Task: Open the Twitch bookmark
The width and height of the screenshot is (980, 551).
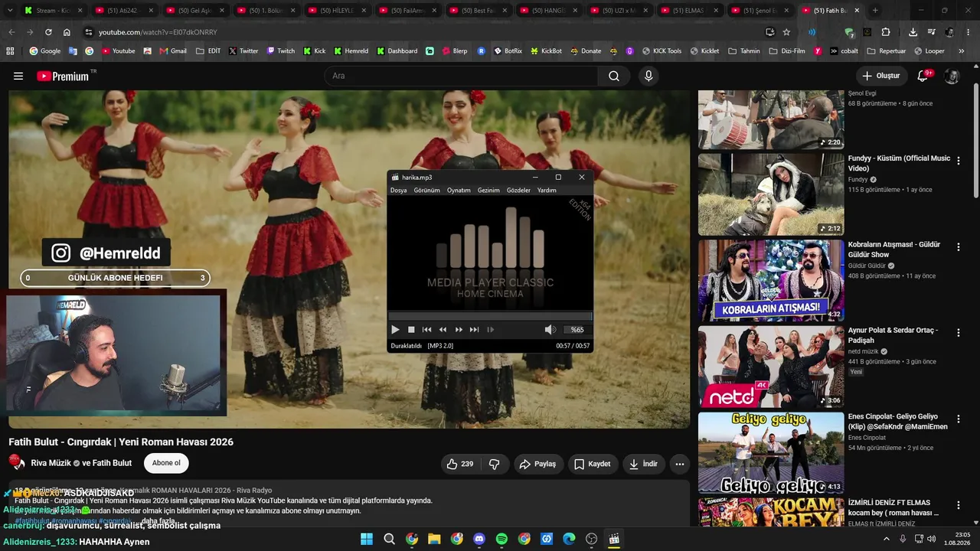Action: coord(280,51)
